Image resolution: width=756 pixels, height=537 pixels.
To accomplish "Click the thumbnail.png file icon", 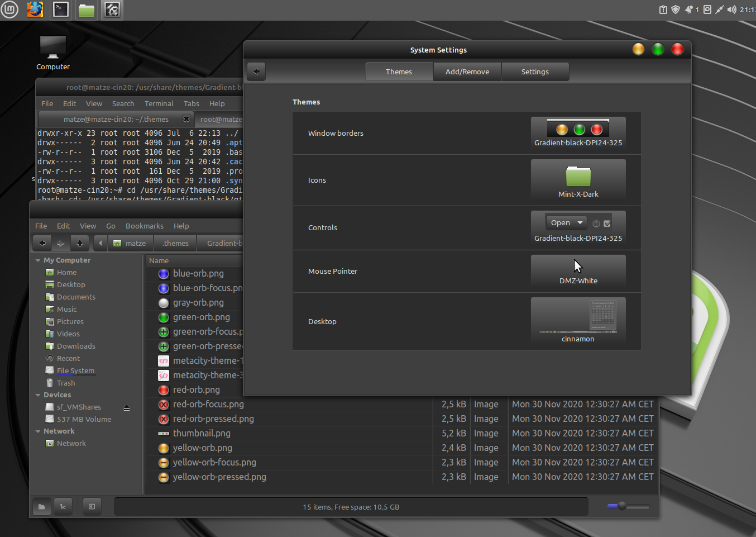I will (164, 434).
